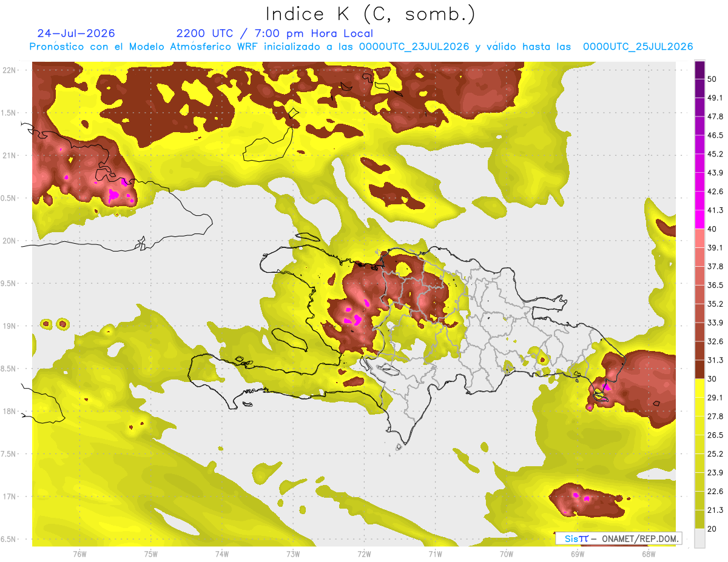
Task: Pick the light gray legend swatch below 20
Action: tap(699, 538)
